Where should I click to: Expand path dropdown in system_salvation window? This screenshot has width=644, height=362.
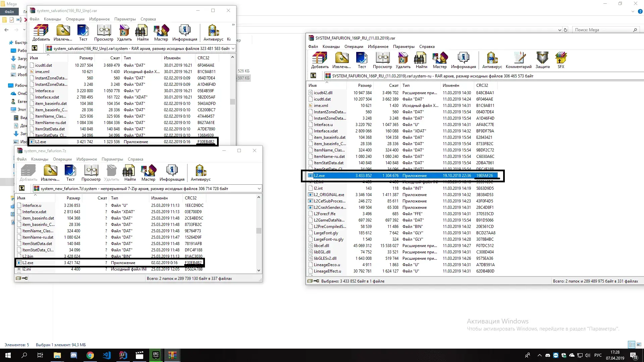point(233,49)
